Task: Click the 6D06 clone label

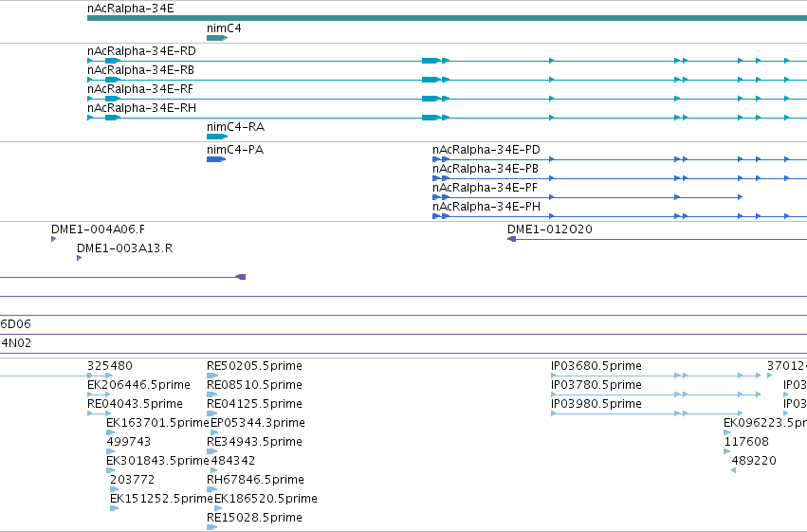Action: click(15, 324)
